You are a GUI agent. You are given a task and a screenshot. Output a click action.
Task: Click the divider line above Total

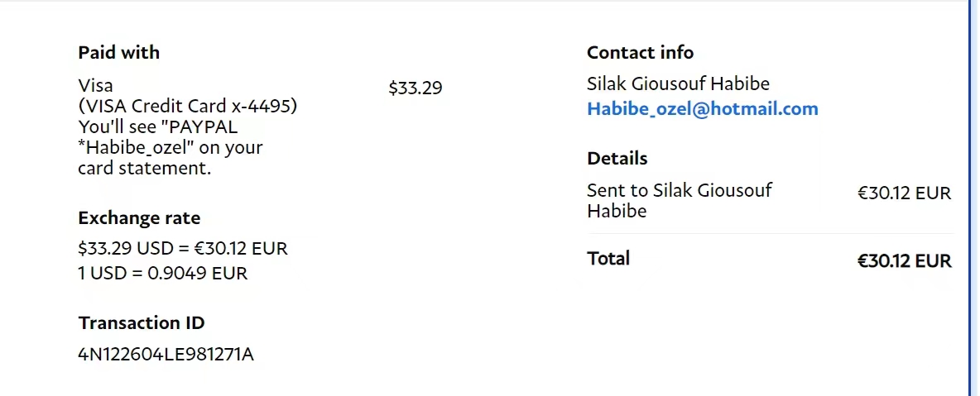coord(770,233)
